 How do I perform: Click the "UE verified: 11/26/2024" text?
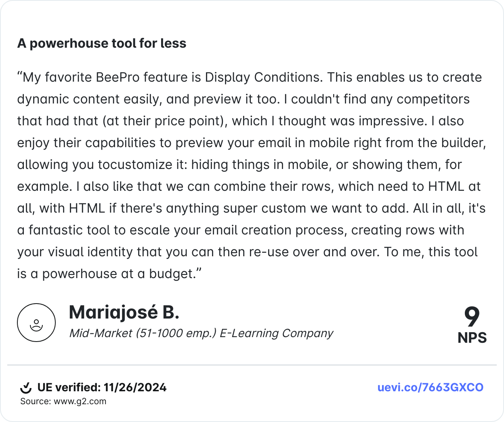pos(102,388)
